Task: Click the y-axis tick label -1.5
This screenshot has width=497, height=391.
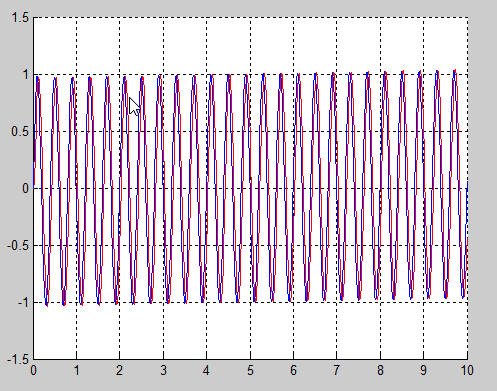Action: tap(18, 360)
